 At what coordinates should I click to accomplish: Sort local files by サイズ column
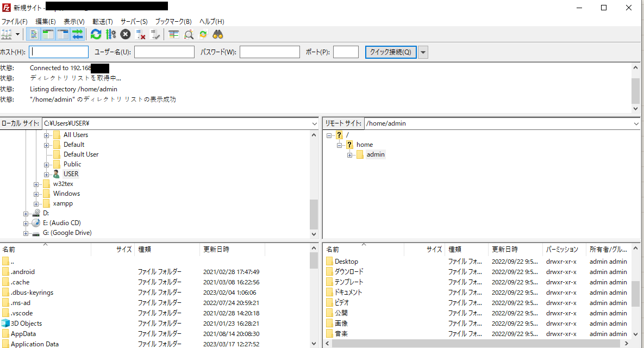[113, 250]
